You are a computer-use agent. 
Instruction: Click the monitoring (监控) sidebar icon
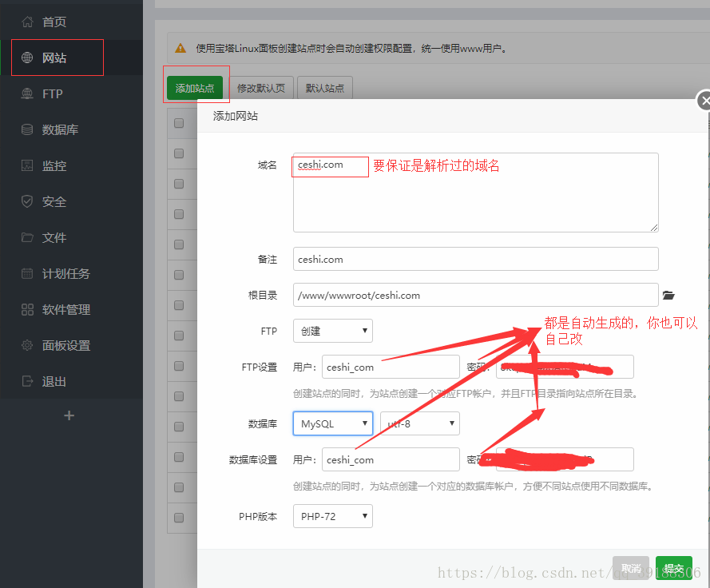click(x=28, y=165)
